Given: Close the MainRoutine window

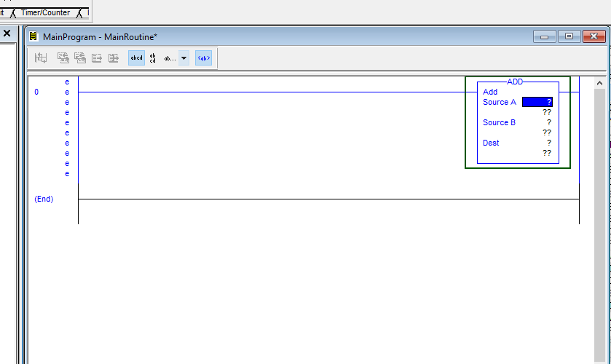Looking at the screenshot, I should [594, 36].
